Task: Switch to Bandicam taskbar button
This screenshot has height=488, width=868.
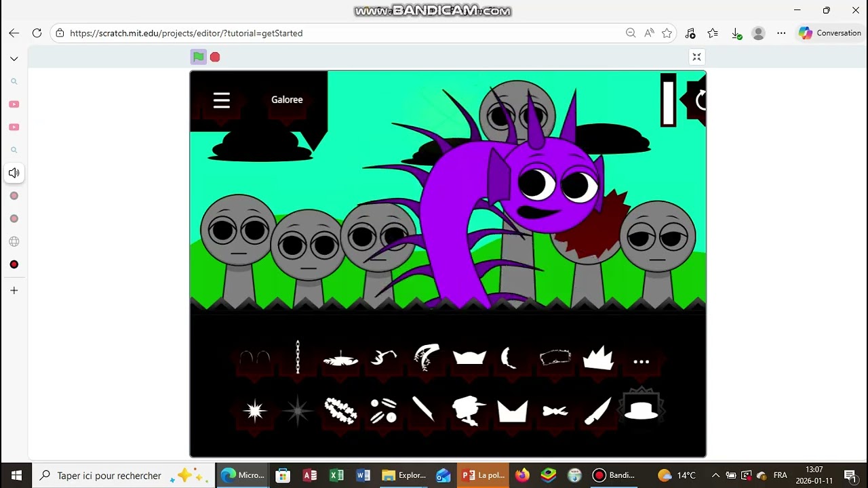Action: coord(613,475)
